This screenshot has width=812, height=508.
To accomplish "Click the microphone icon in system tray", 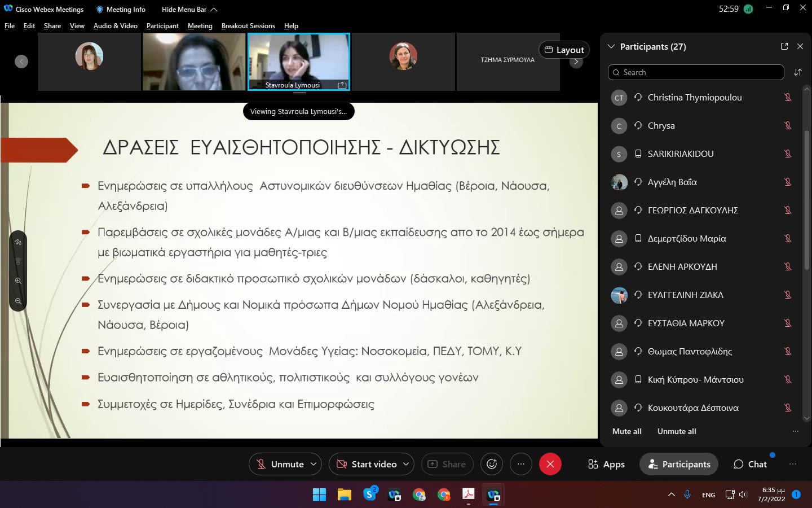I will coord(687,494).
